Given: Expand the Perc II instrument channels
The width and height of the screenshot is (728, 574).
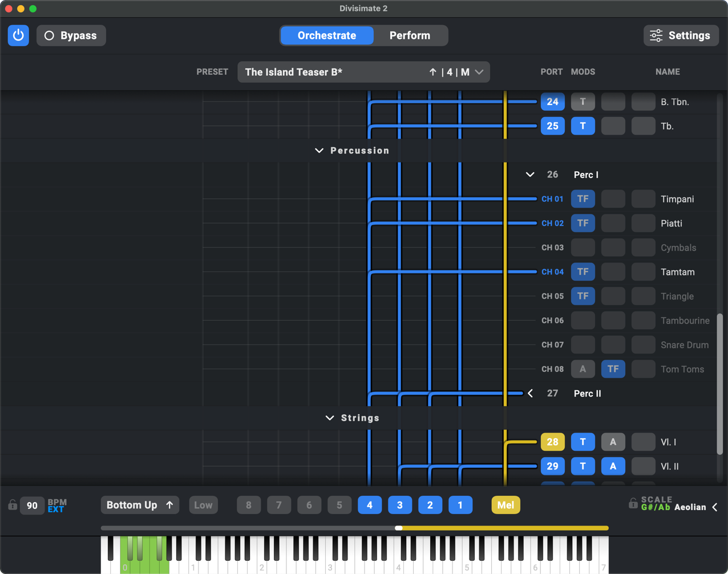Looking at the screenshot, I should coord(530,393).
